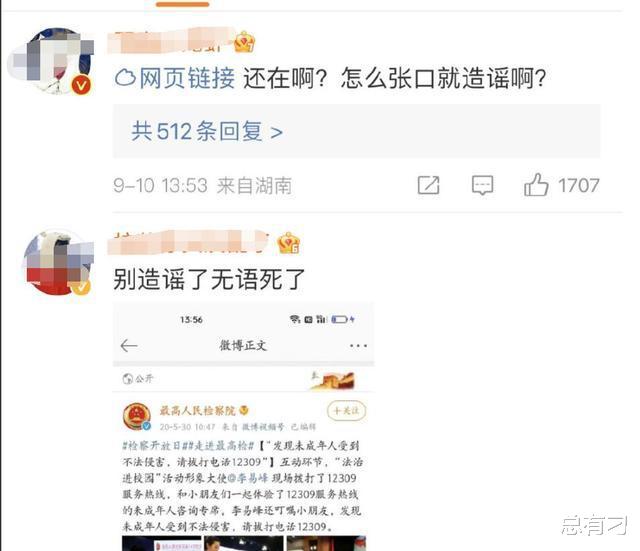Select the orange-underlined tab indicator at top
Image resolution: width=640 pixels, height=551 pixels.
(x=182, y=4)
